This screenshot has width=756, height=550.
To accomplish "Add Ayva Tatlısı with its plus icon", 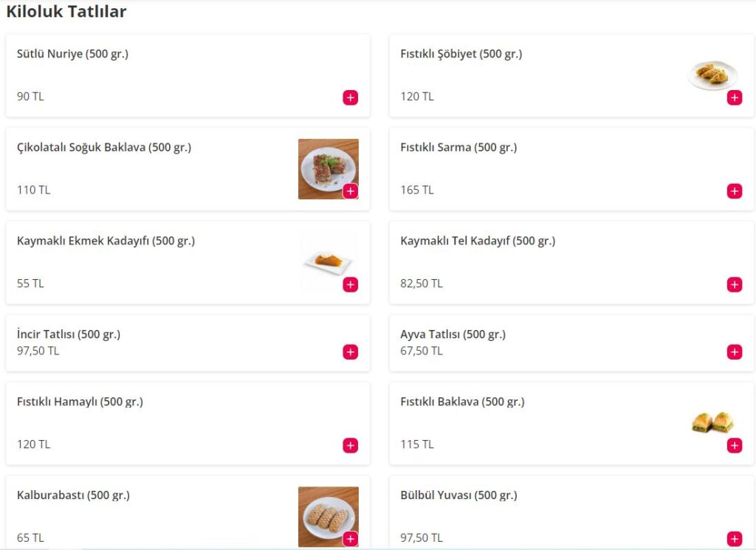I will (734, 352).
